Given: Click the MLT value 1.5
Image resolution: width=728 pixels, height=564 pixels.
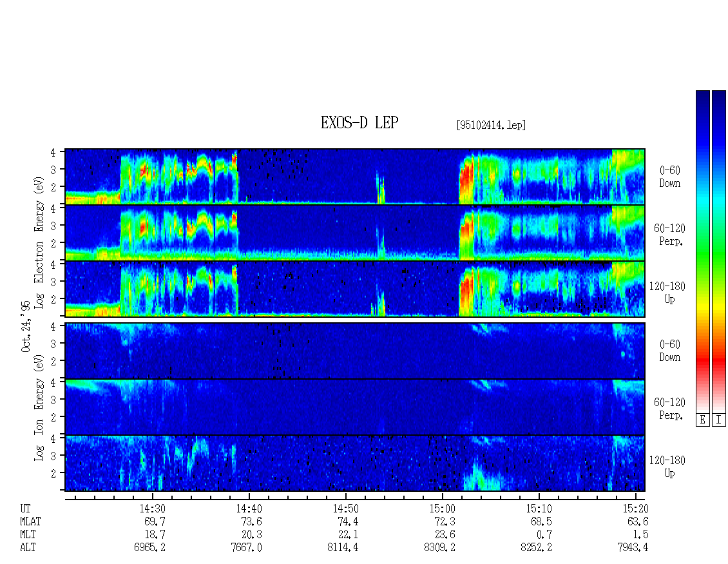Looking at the screenshot, I should pos(640,535).
